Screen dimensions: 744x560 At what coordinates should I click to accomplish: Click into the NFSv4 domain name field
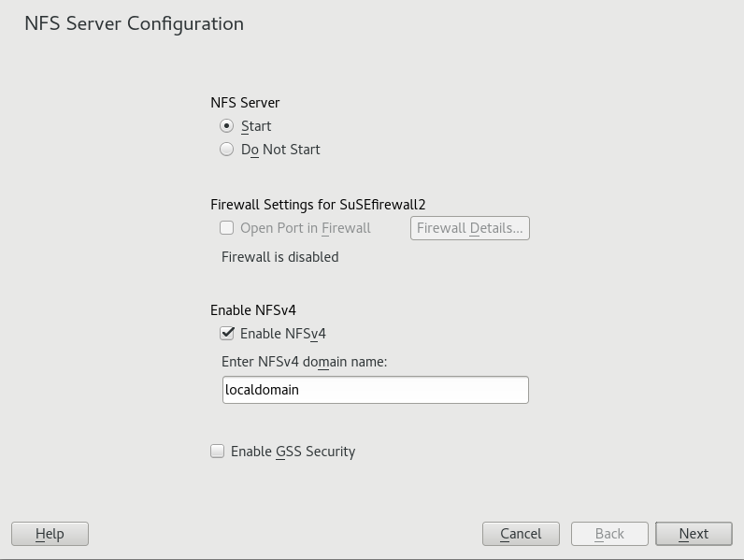(x=375, y=390)
